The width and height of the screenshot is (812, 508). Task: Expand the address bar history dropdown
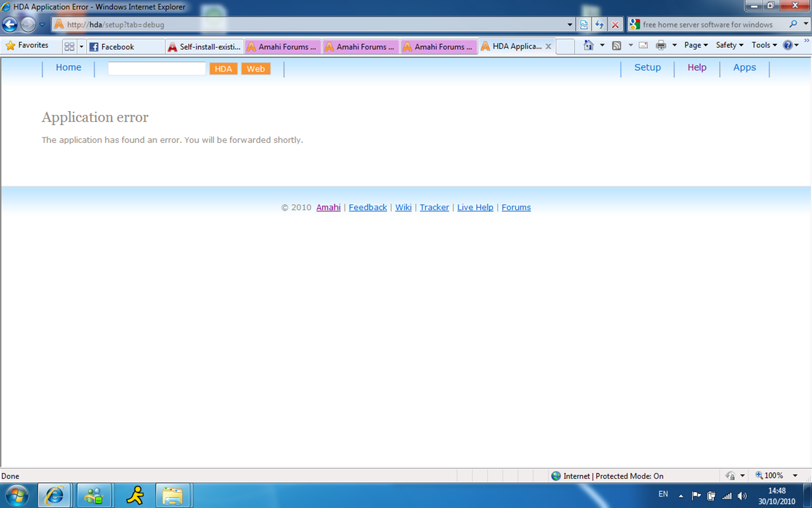coord(570,25)
